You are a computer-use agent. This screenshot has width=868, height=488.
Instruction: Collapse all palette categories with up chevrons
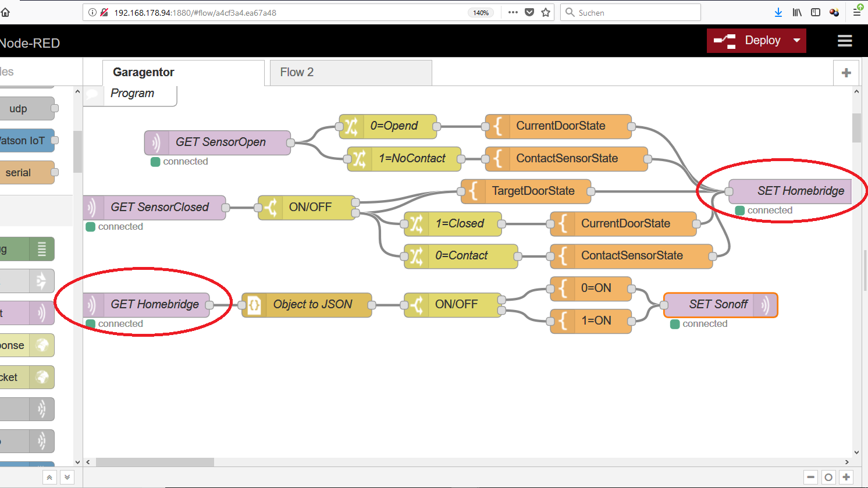(x=49, y=478)
